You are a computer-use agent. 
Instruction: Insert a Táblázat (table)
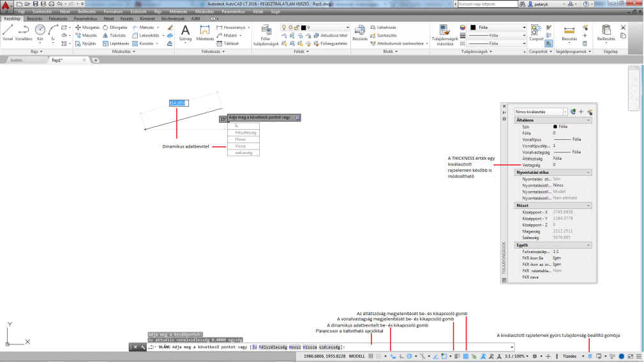(x=227, y=43)
